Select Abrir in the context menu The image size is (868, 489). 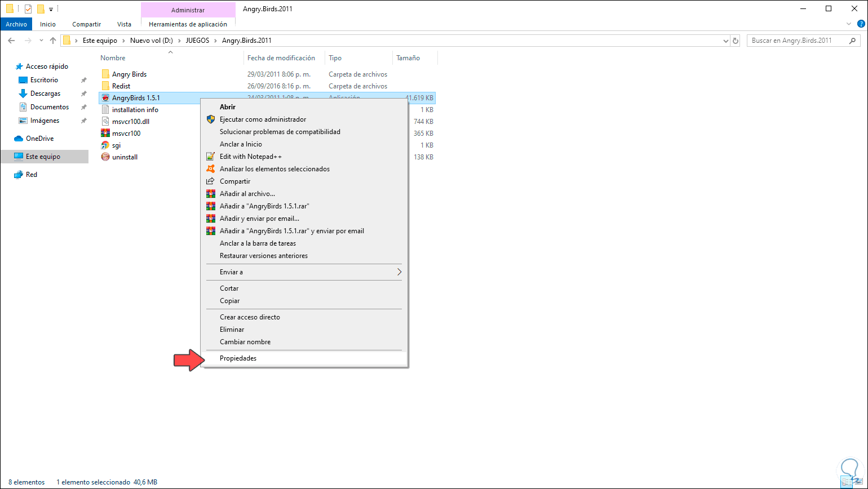tap(304, 107)
